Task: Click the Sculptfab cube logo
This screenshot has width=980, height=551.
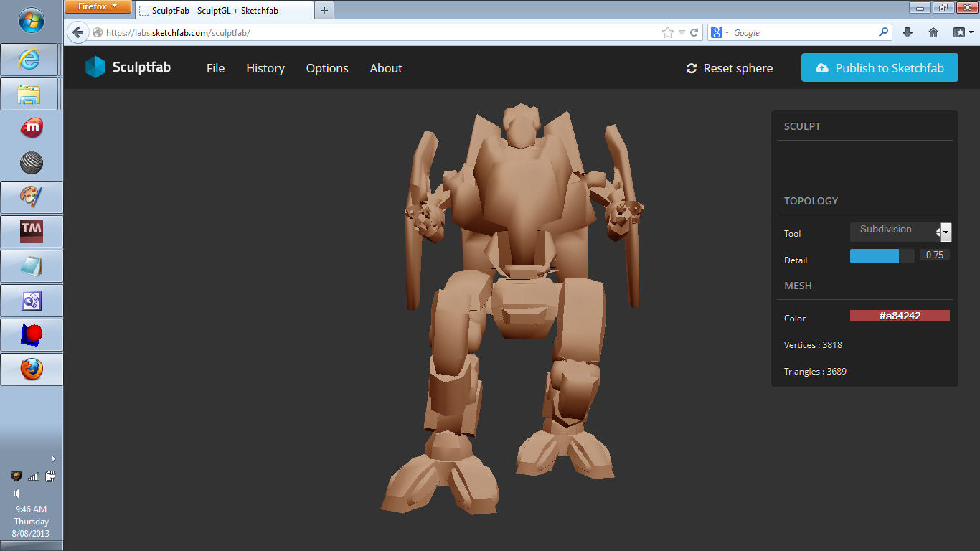Action: (95, 67)
